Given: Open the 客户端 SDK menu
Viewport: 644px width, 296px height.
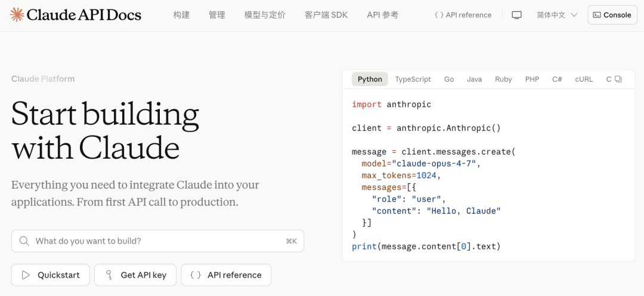Looking at the screenshot, I should click(x=326, y=15).
